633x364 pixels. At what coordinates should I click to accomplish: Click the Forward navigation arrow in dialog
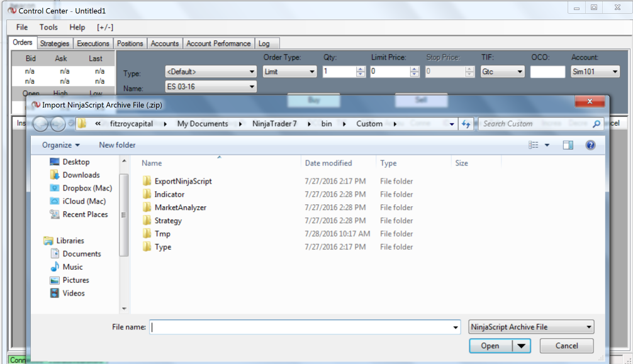pyautogui.click(x=58, y=124)
